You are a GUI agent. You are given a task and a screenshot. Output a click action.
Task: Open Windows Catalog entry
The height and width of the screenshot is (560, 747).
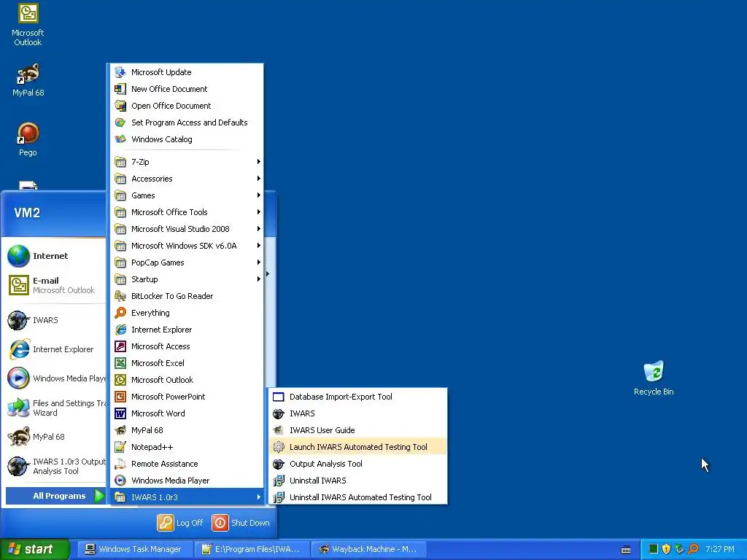(187, 139)
